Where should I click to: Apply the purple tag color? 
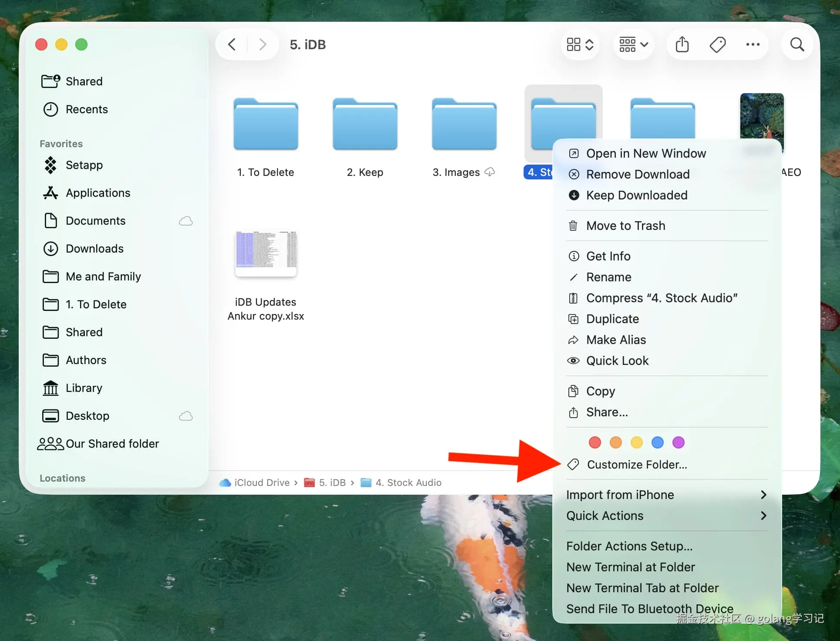tap(678, 442)
